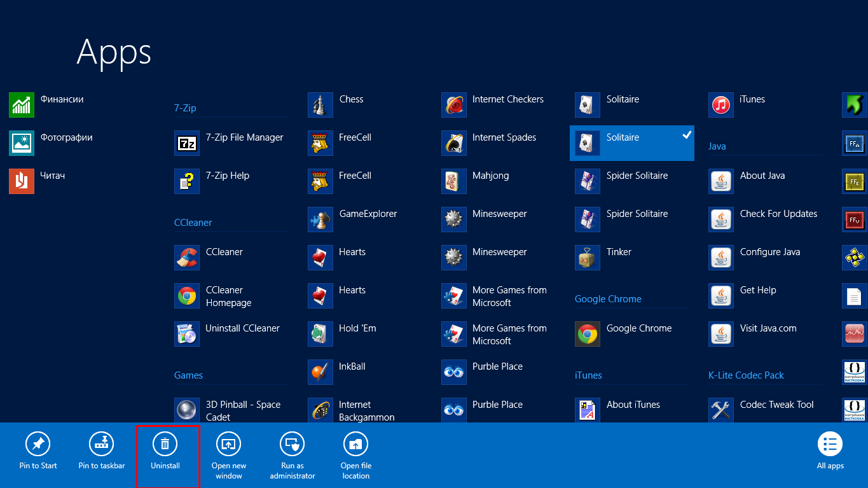Launch Internet Checkers
The width and height of the screenshot is (868, 488).
[492, 105]
